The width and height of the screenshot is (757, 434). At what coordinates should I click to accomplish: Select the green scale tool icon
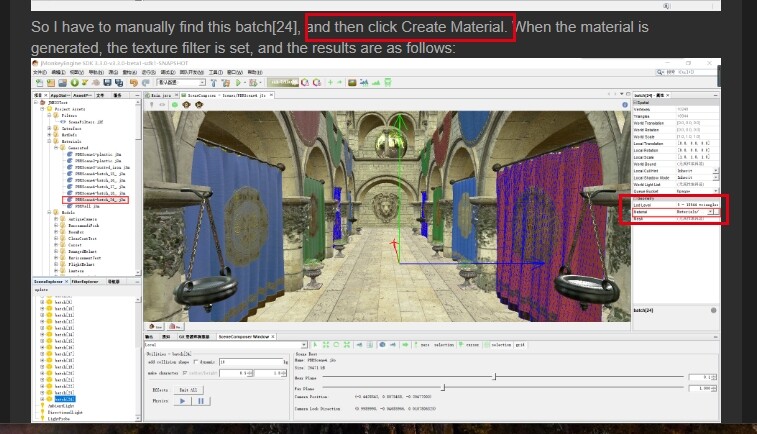pyautogui.click(x=347, y=345)
